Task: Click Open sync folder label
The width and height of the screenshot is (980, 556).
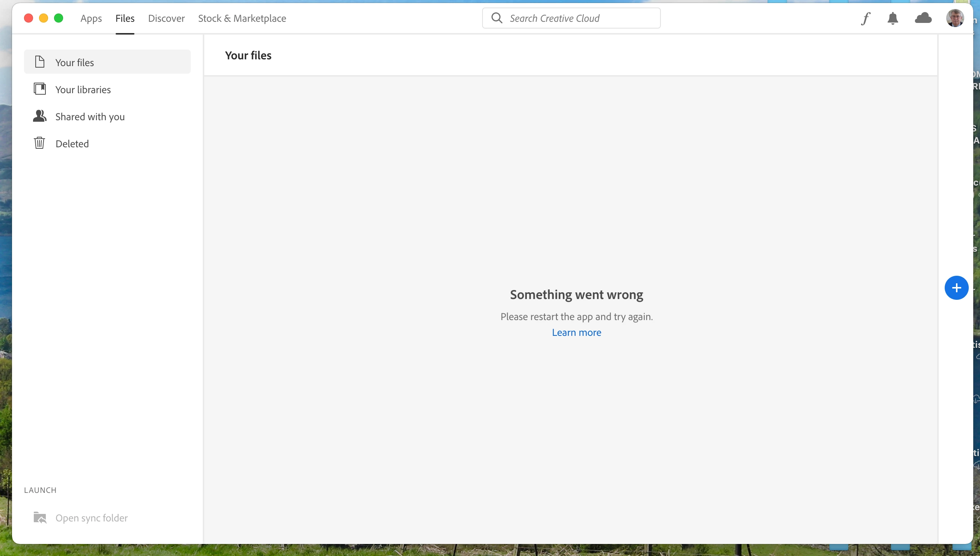Action: click(x=92, y=518)
